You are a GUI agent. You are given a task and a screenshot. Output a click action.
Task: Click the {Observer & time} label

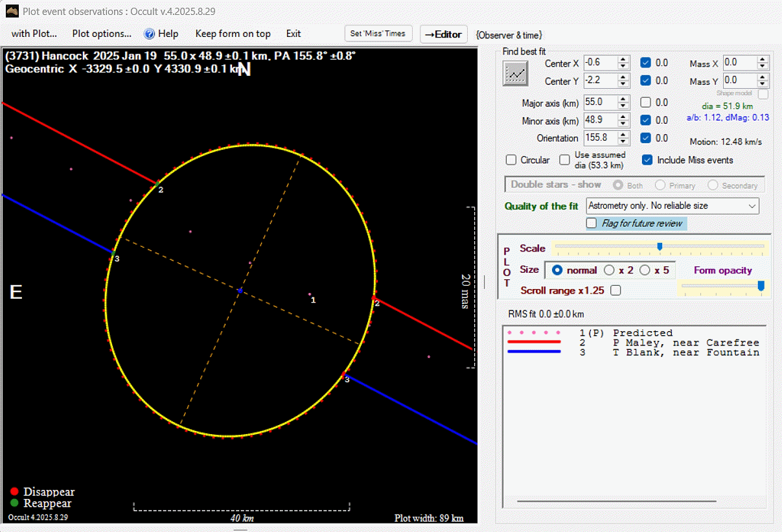[x=509, y=35]
